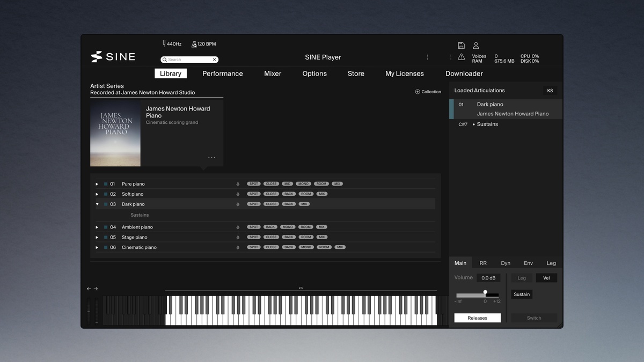Image resolution: width=644 pixels, height=362 pixels.
Task: Toggle ROOM mic on Cinematic piano
Action: [324, 247]
